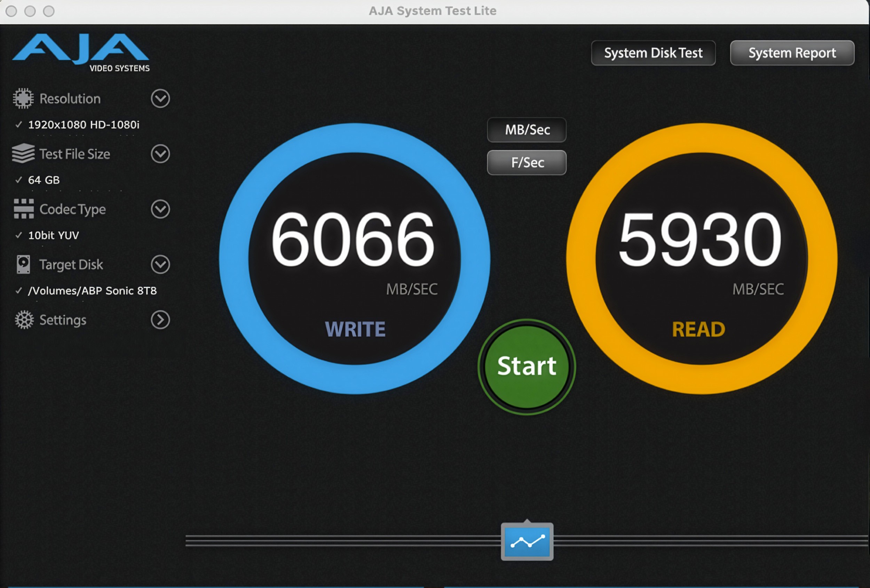Expand the Test File Size dropdown chevron
Viewport: 870px width, 588px height.
160,154
